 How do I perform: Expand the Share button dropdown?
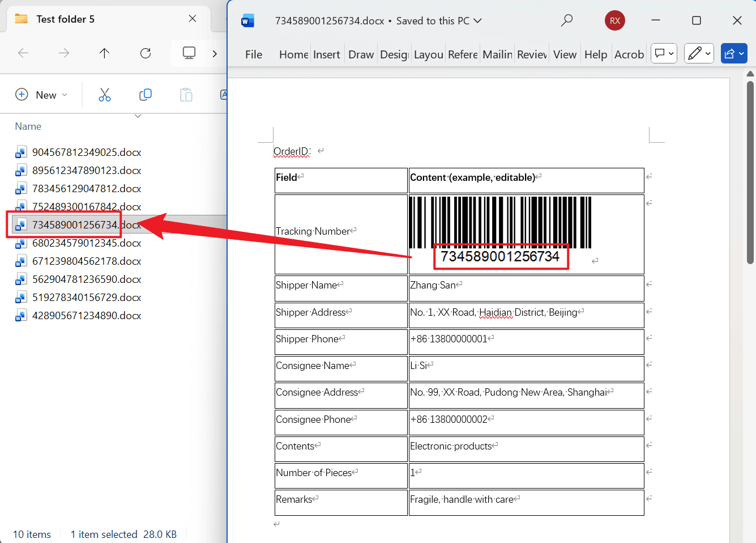pos(734,54)
